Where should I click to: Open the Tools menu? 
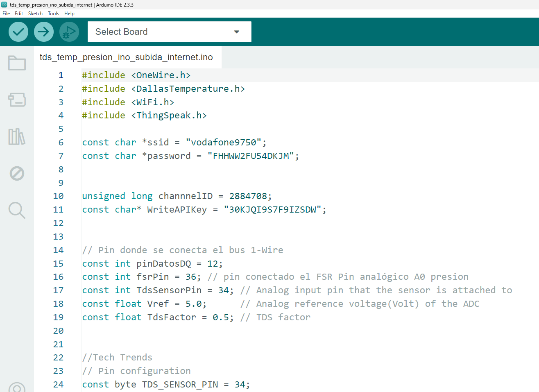pyautogui.click(x=53, y=14)
